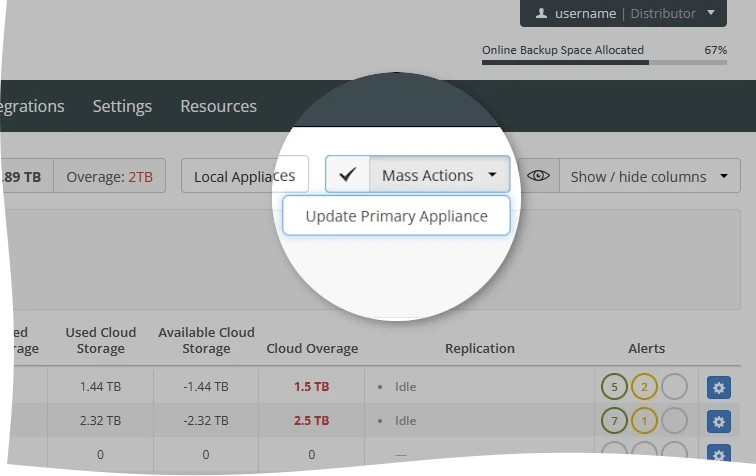The image size is (756, 476).
Task: Click Idle replication status in 2.5 TB row
Action: [405, 421]
